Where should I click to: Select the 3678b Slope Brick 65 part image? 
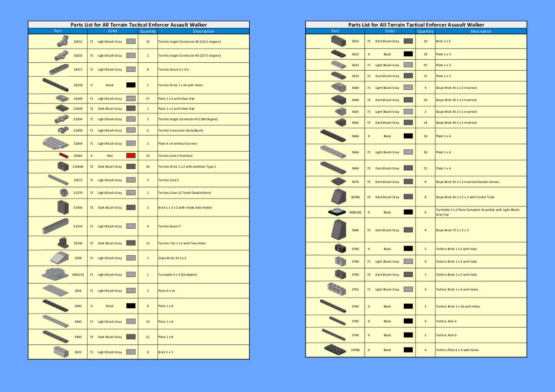(340, 197)
